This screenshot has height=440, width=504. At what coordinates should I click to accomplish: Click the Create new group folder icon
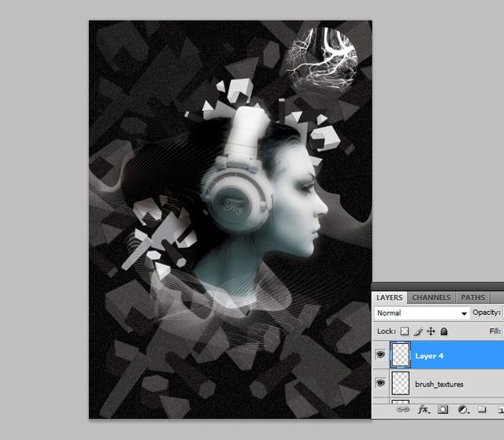(x=482, y=410)
